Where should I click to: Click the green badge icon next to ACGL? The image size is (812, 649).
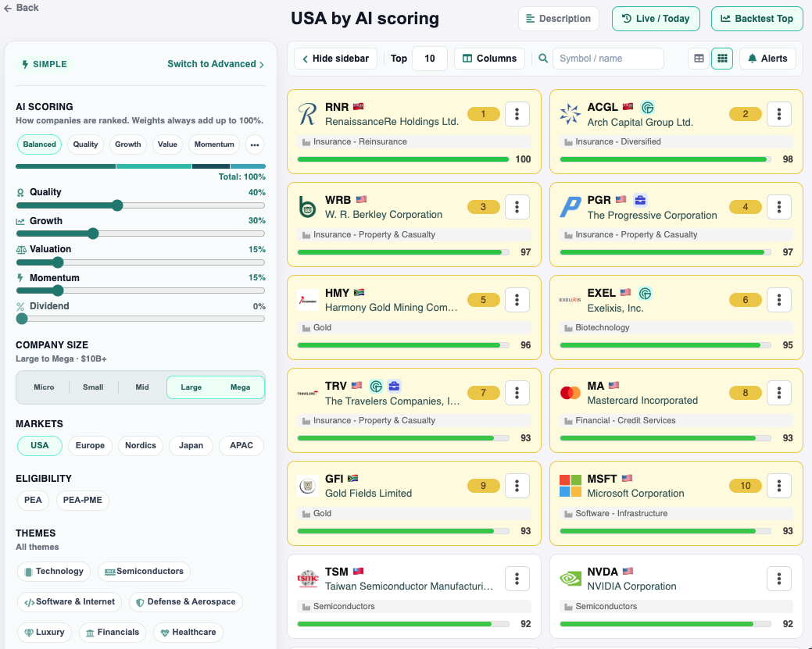(647, 107)
